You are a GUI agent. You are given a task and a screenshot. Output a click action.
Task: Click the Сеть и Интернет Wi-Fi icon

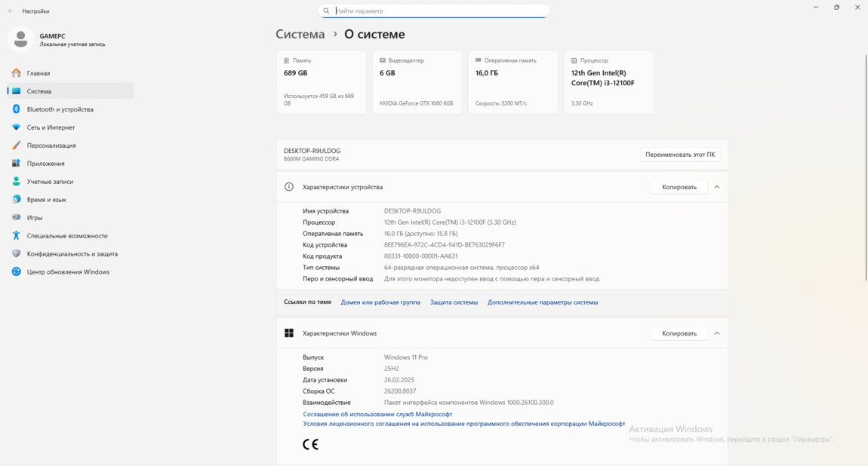click(16, 127)
